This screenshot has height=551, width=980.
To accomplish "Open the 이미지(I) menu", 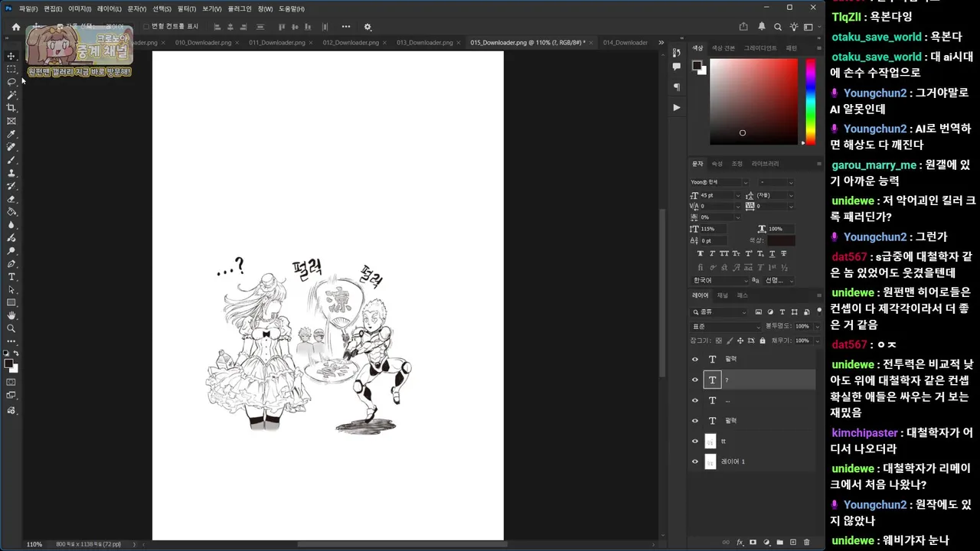I will (80, 8).
